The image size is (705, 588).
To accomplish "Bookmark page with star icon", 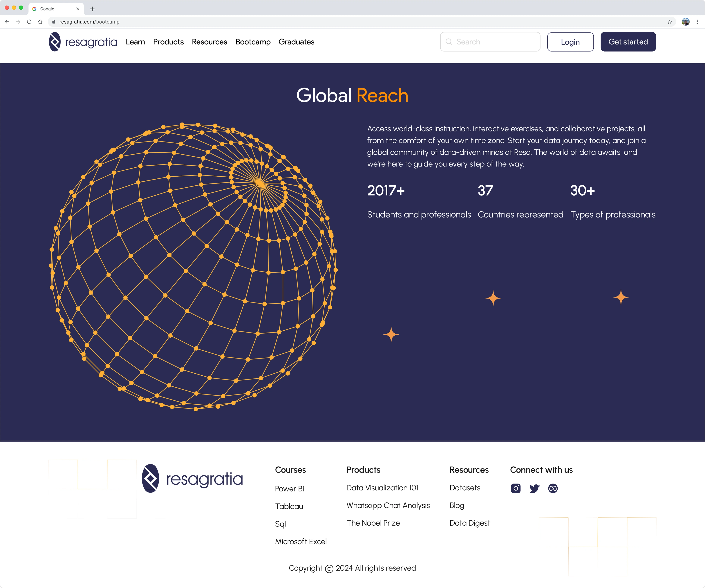I will pyautogui.click(x=669, y=22).
